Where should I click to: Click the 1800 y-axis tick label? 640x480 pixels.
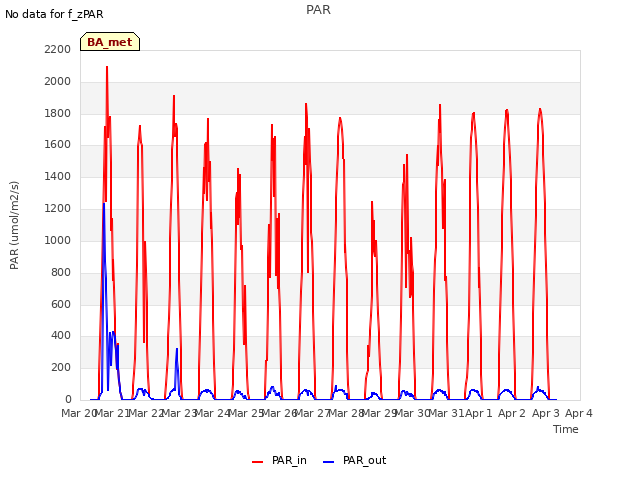pyautogui.click(x=58, y=113)
